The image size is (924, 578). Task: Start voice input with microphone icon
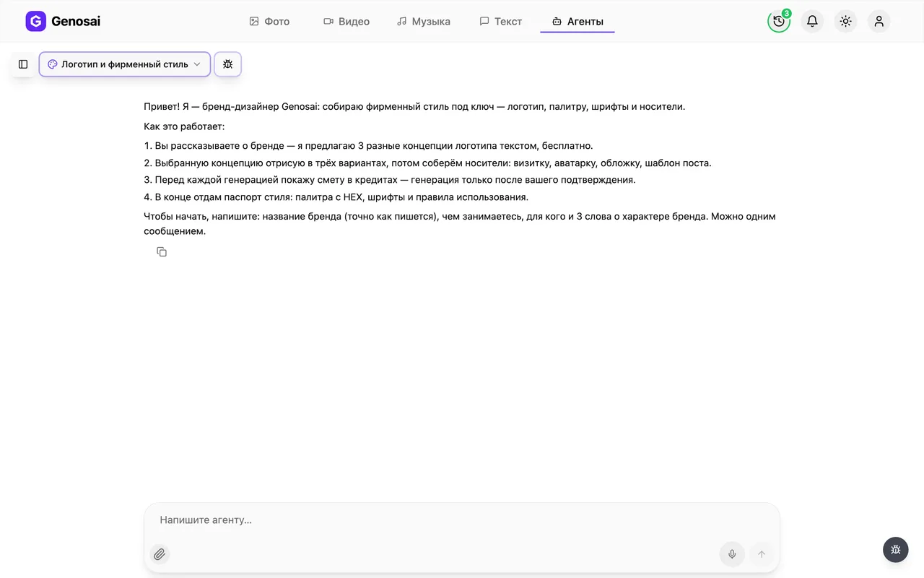(x=732, y=554)
